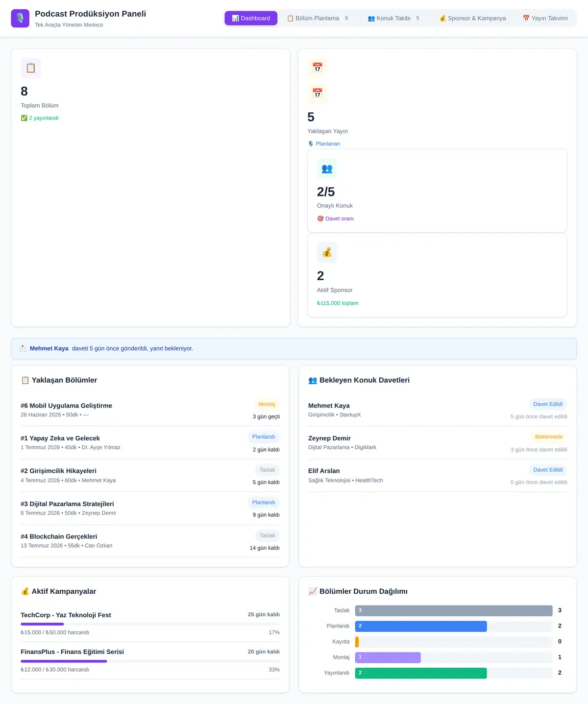
Task: Click the Onaylı Konuk label
Action: click(x=335, y=206)
